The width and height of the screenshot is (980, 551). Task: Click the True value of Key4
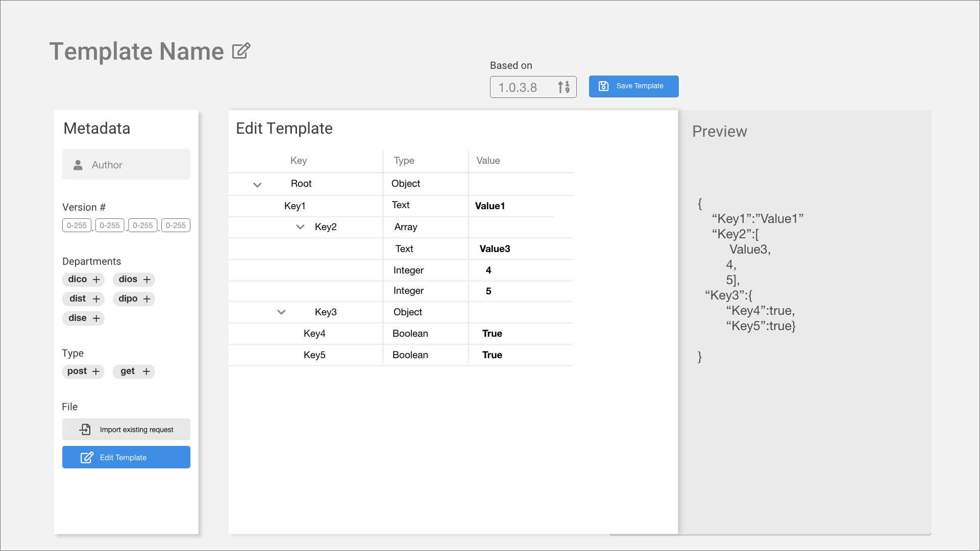[x=492, y=334]
